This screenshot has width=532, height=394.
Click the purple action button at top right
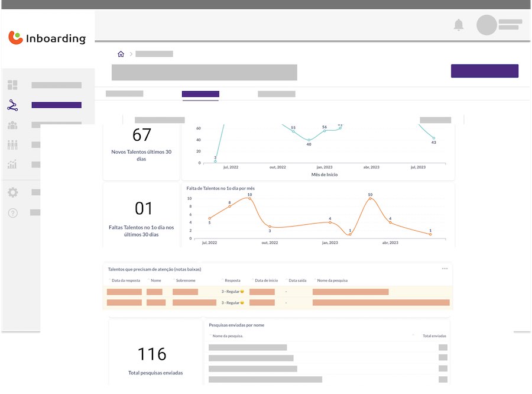click(x=485, y=71)
